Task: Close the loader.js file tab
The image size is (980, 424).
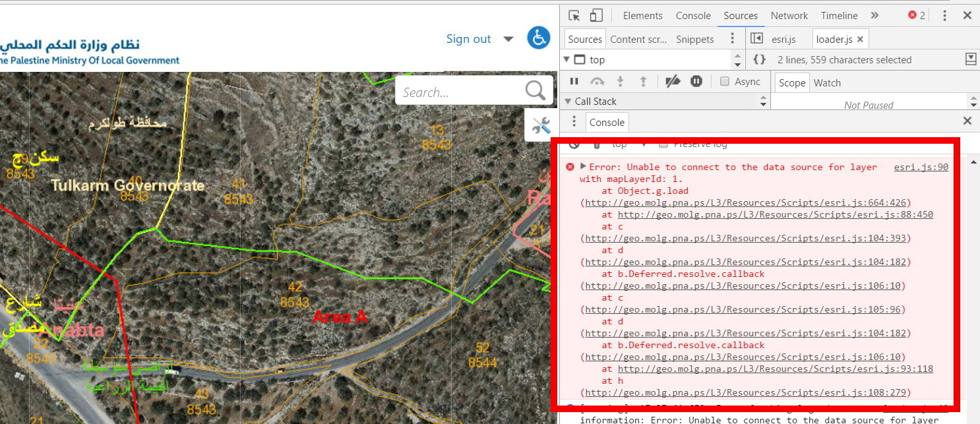Action: [x=860, y=40]
